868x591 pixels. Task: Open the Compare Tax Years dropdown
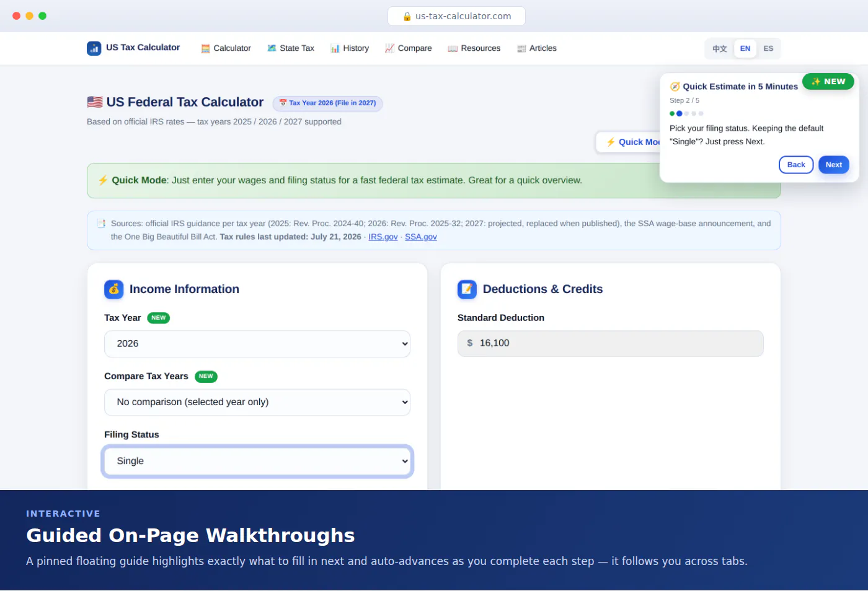tap(257, 403)
